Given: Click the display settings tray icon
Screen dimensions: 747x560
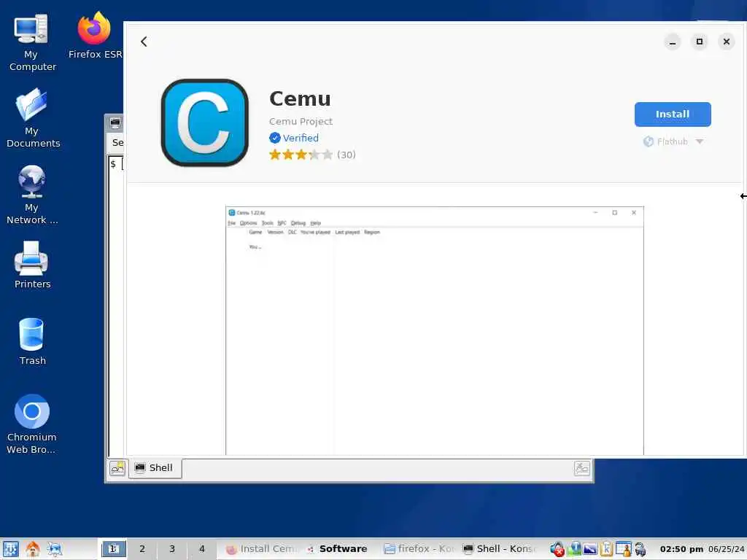Looking at the screenshot, I should click(589, 549).
